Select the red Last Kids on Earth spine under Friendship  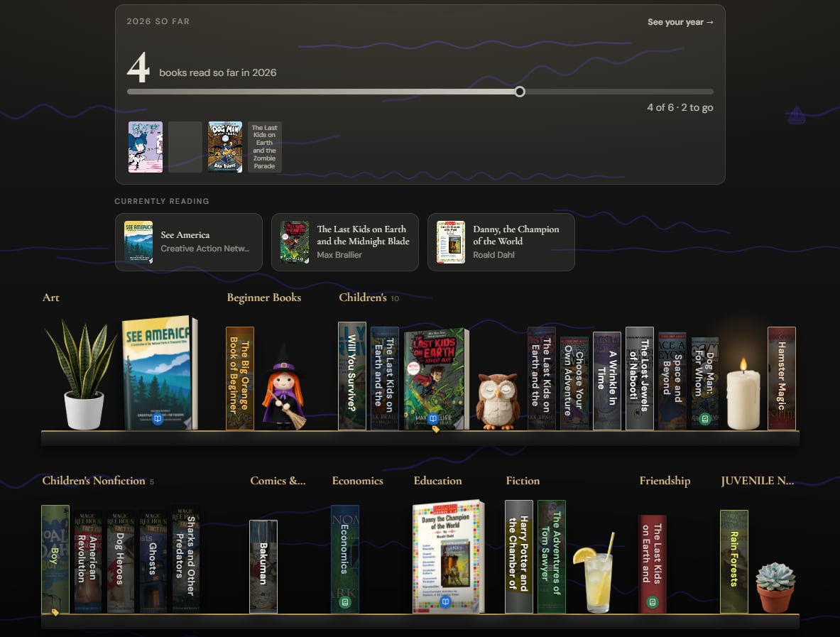point(653,564)
